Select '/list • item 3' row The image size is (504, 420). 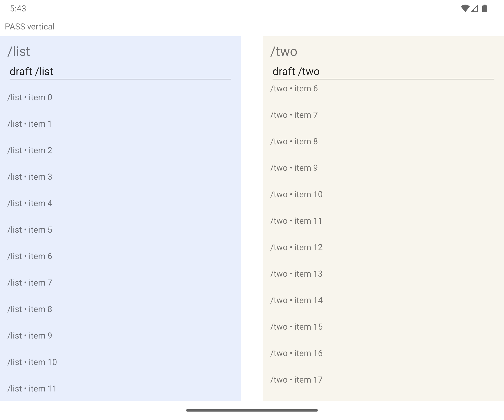(120, 177)
